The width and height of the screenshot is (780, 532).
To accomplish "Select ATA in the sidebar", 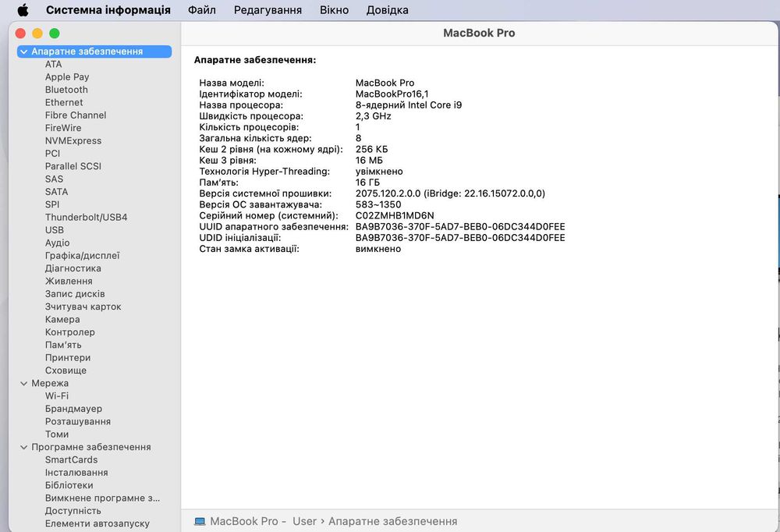I will click(x=53, y=64).
